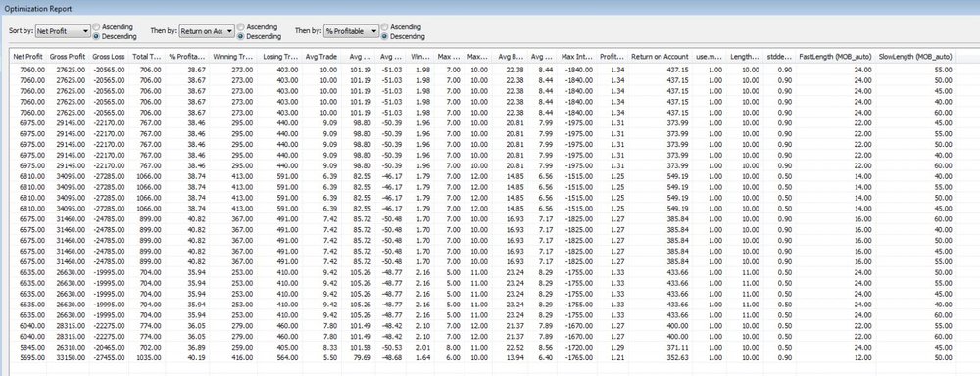This screenshot has width=980, height=376.
Task: Click the Length... column header
Action: 745,56
